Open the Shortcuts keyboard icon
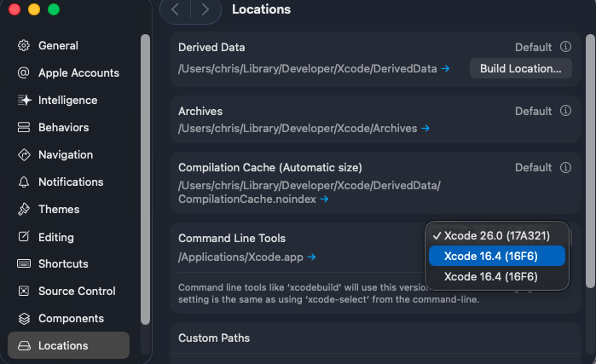The image size is (596, 364). pos(24,263)
